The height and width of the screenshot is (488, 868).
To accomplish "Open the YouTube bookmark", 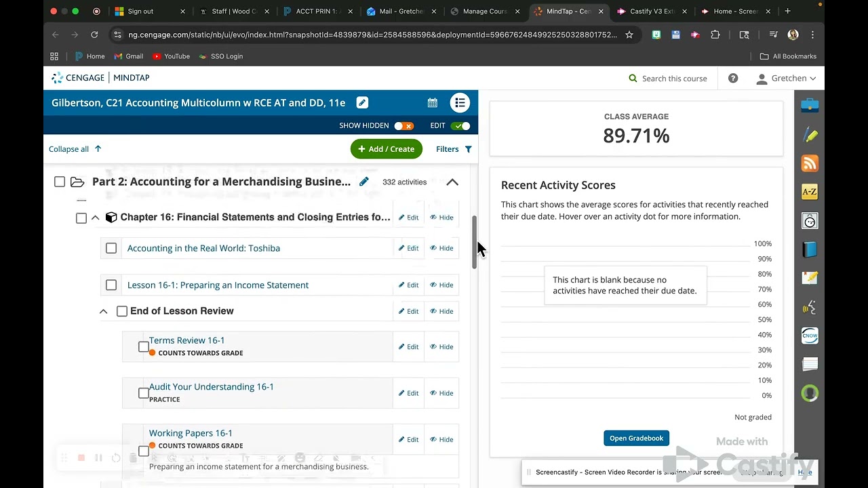I will tap(172, 56).
